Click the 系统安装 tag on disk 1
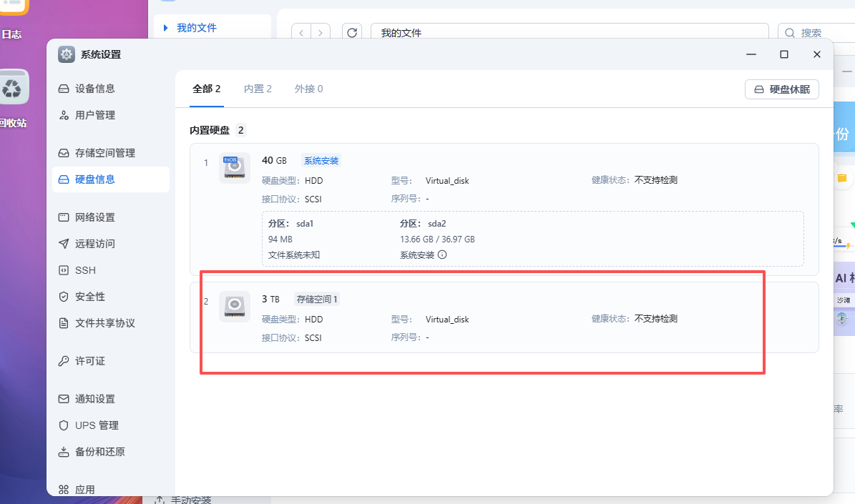The width and height of the screenshot is (855, 504). 321,161
